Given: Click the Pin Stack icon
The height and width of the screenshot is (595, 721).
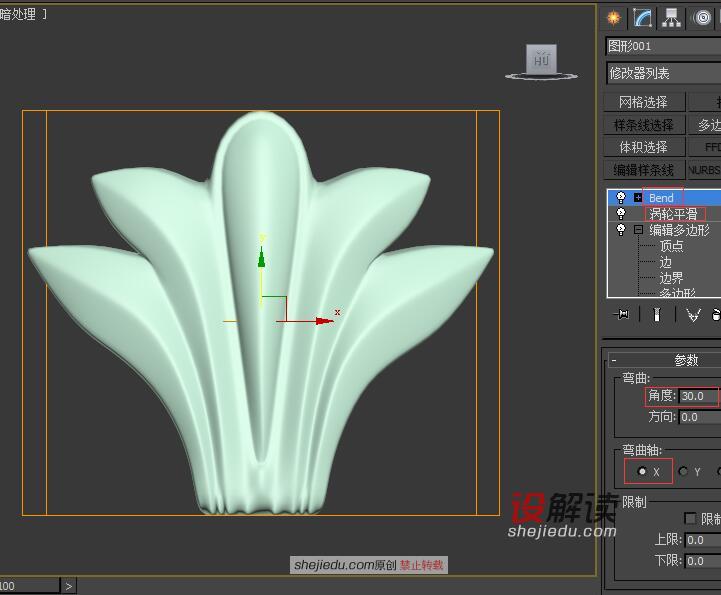Looking at the screenshot, I should tap(623, 315).
